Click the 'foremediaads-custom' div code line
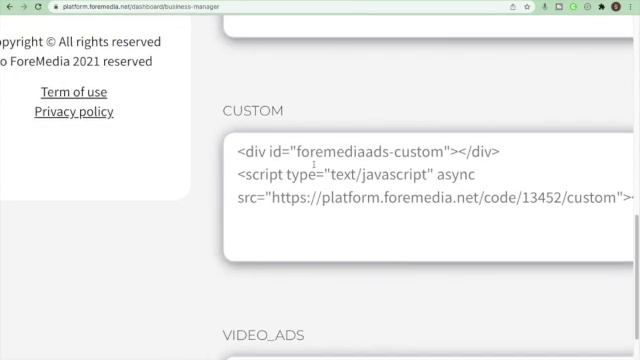Image resolution: width=640 pixels, height=360 pixels. coord(368,152)
